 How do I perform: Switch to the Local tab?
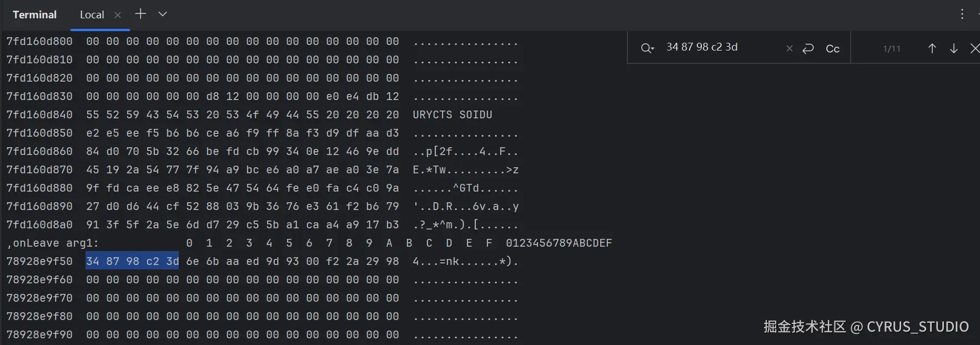(92, 15)
